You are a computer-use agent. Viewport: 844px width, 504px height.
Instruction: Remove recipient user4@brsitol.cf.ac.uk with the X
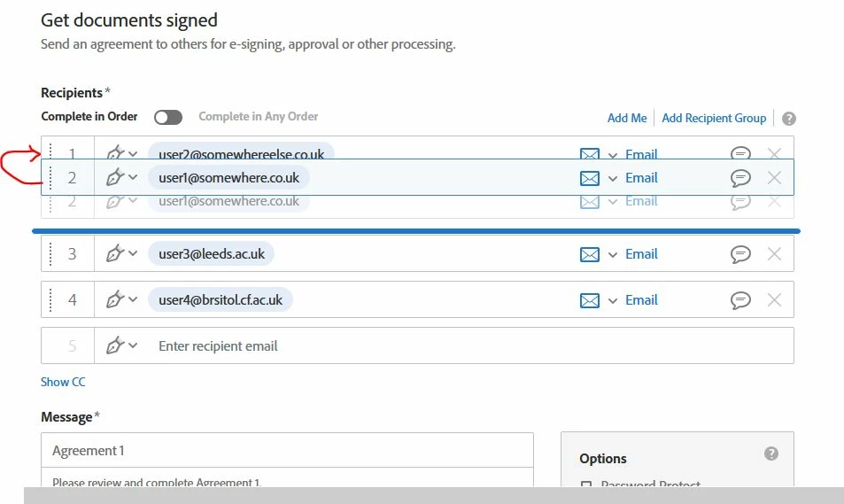tap(774, 299)
